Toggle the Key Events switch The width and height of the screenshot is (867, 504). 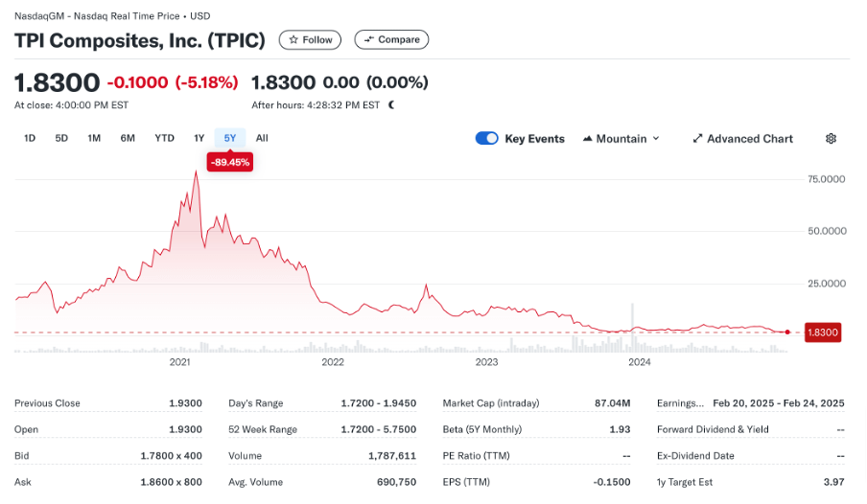click(487, 139)
